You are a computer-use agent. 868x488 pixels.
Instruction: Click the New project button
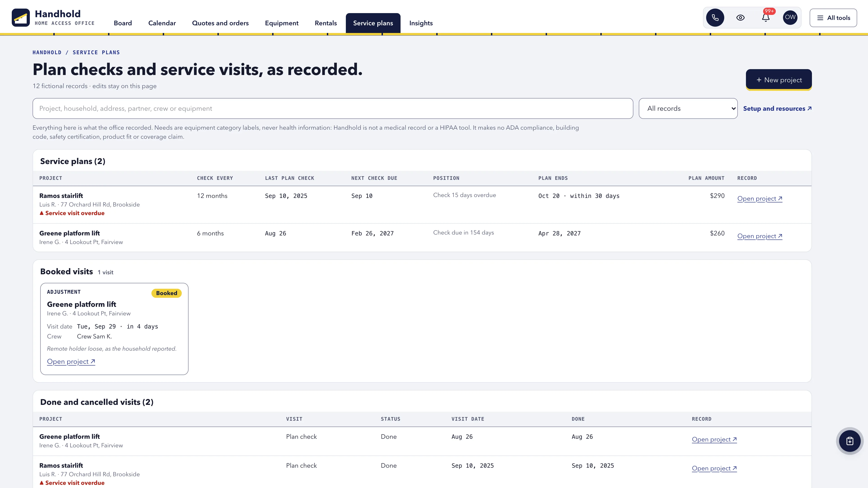(779, 80)
